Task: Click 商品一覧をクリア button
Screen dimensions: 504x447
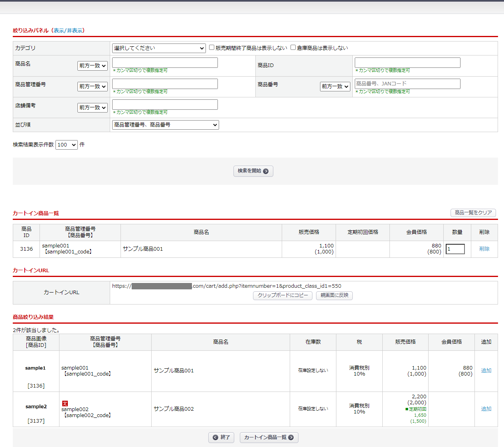Action: [473, 213]
